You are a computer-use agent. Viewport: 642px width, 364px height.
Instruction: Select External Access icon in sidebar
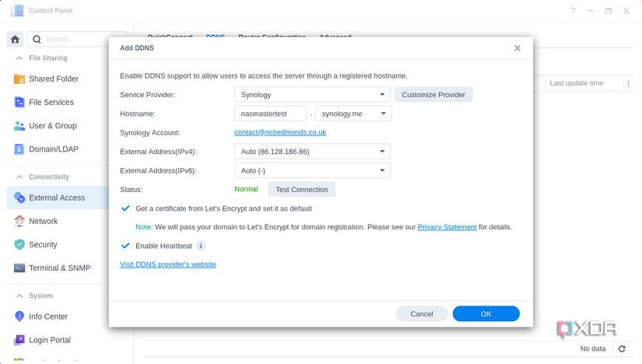(19, 198)
